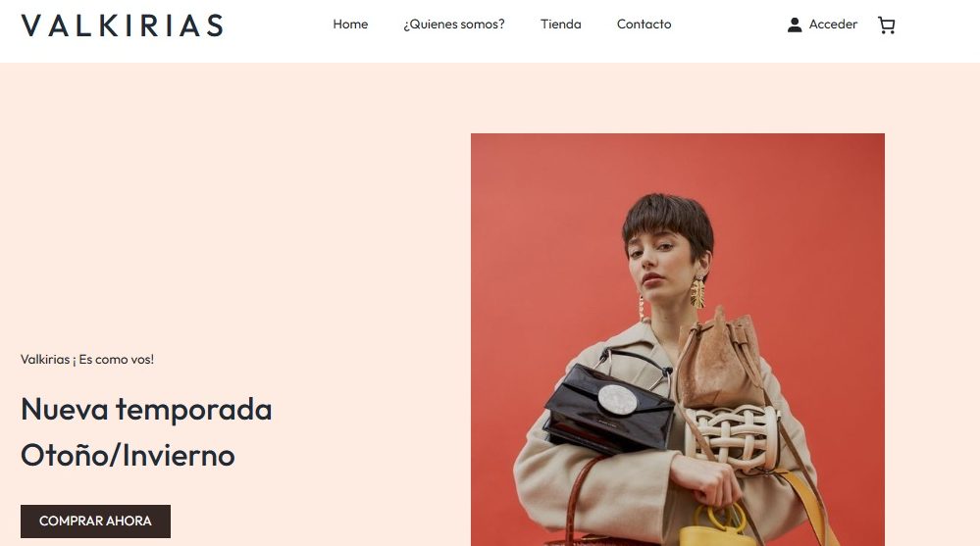The width and height of the screenshot is (980, 546).
Task: Open the Tienda menu item
Action: point(560,25)
